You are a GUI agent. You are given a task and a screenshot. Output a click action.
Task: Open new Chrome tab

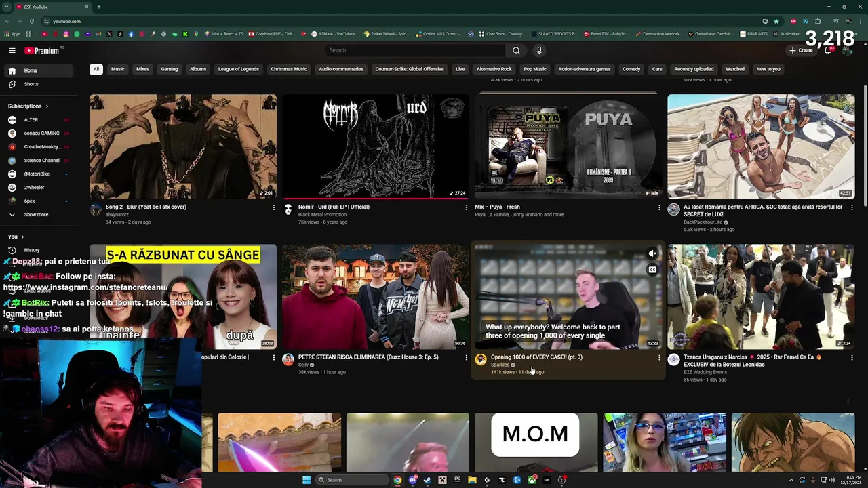99,7
